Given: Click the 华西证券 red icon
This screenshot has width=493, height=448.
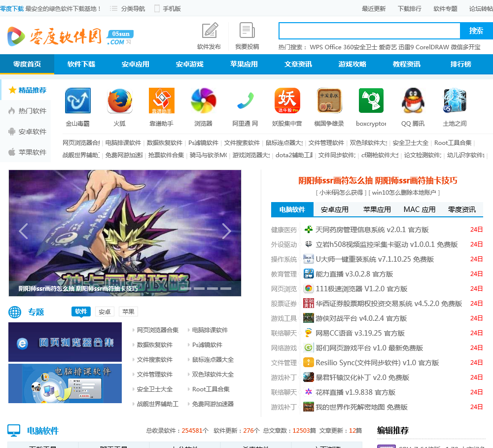Looking at the screenshot, I should pos(309,304).
